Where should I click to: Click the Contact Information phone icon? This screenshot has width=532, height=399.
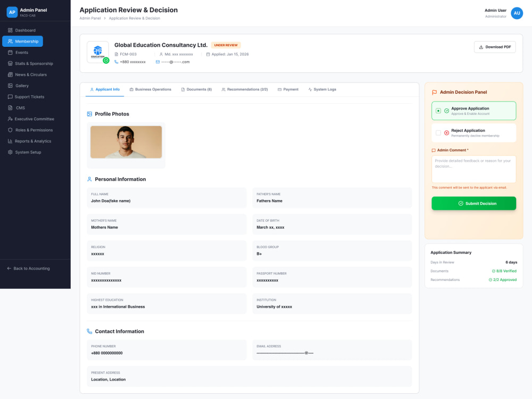pos(89,331)
